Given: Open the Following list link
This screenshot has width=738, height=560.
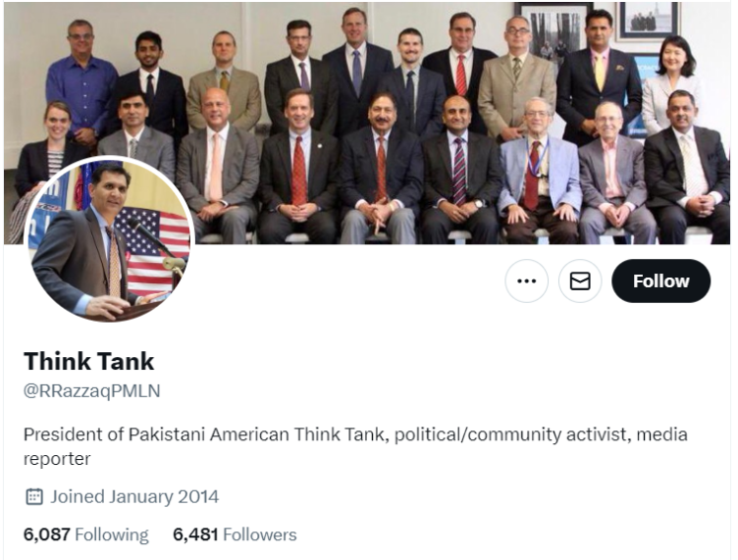Looking at the screenshot, I should click(112, 535).
